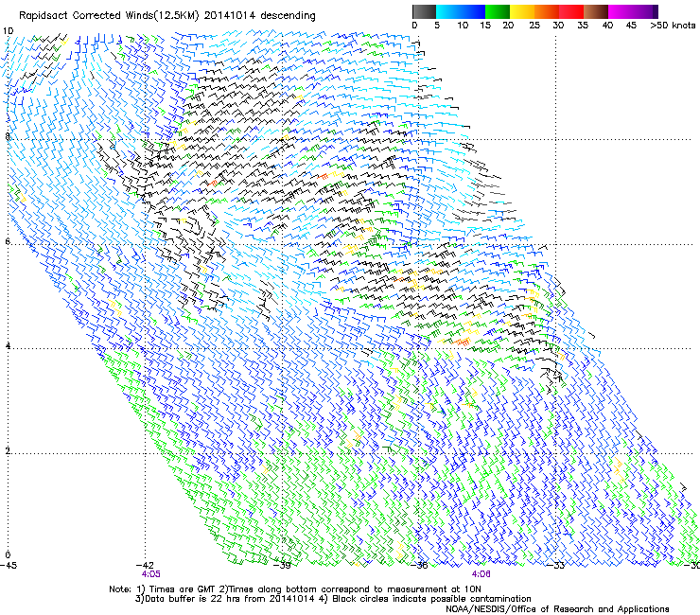700x615 pixels.
Task: Click the grey 0-5 knots color segment
Action: pos(424,12)
